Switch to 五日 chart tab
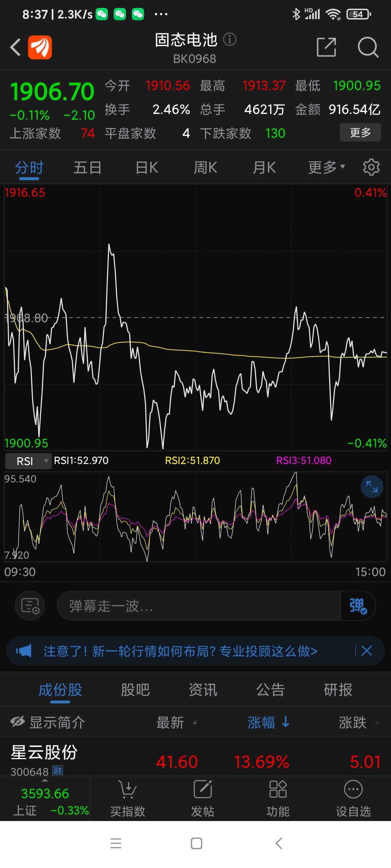 click(88, 168)
